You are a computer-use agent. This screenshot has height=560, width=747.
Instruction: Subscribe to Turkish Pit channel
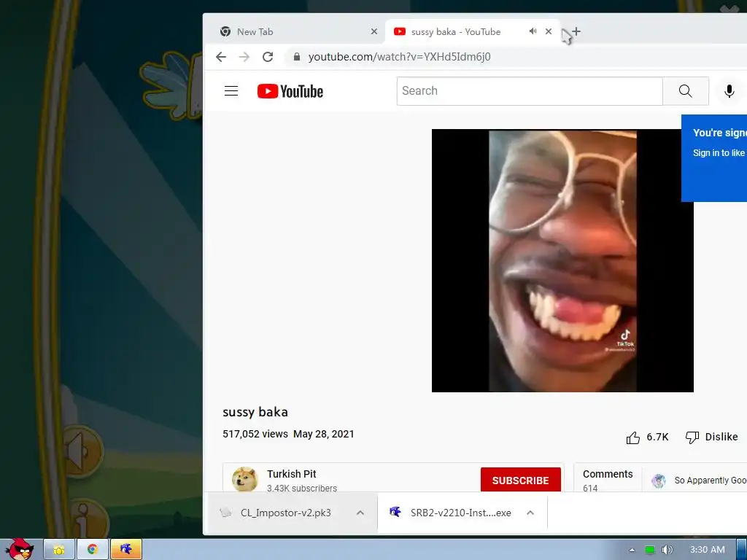point(521,480)
